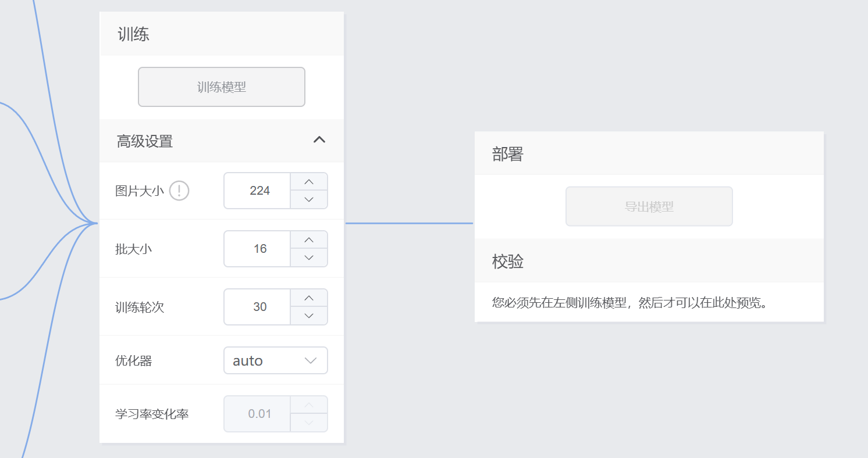
Task: Increase 训练轮次 with up arrow
Action: click(309, 298)
